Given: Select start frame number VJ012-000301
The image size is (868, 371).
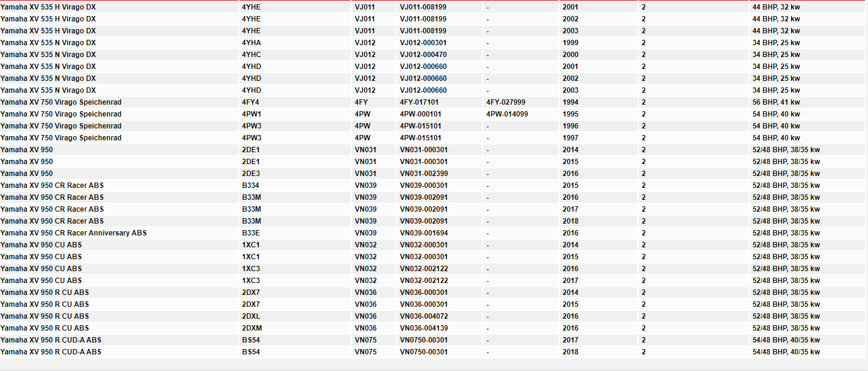Looking at the screenshot, I should point(423,43).
